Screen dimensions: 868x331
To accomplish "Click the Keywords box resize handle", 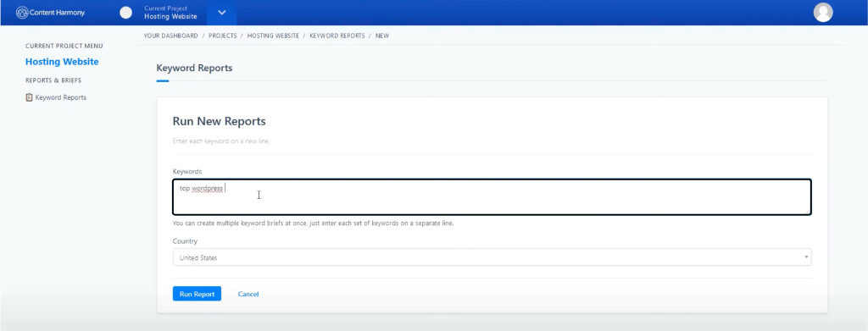I will [808, 211].
